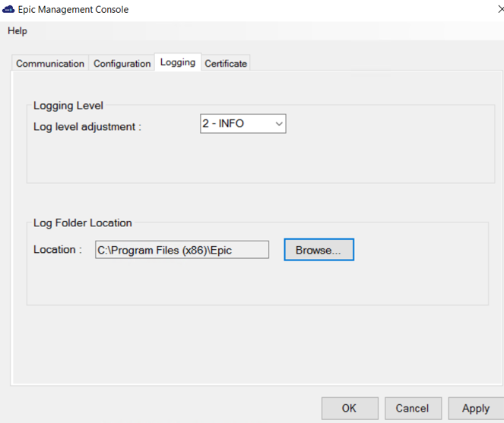Image resolution: width=504 pixels, height=423 pixels.
Task: Switch to the Configuration tab
Action: [122, 63]
